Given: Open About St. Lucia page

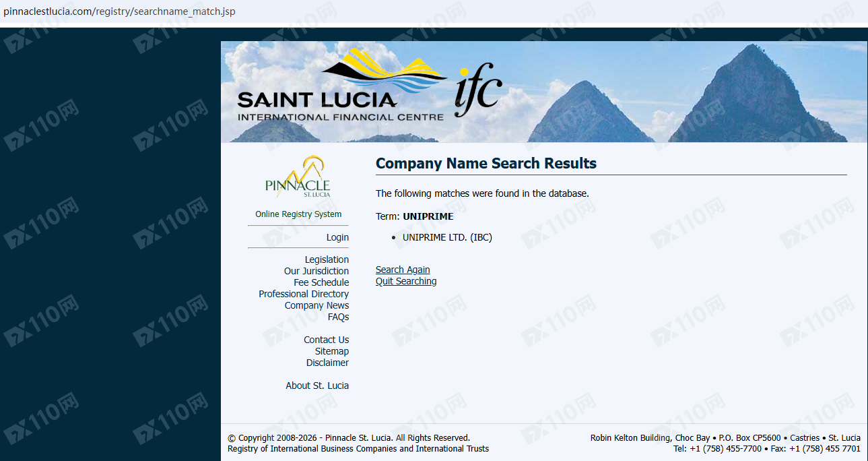Looking at the screenshot, I should pyautogui.click(x=317, y=386).
